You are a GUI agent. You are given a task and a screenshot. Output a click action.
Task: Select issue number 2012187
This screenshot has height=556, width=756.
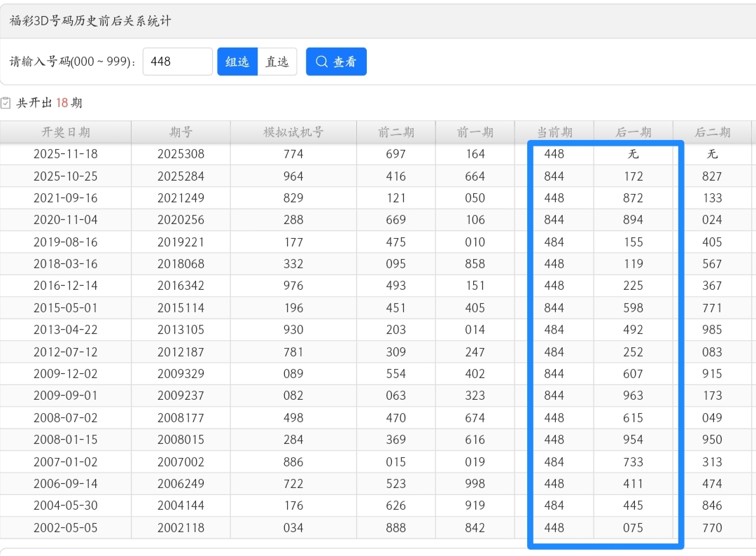click(181, 352)
